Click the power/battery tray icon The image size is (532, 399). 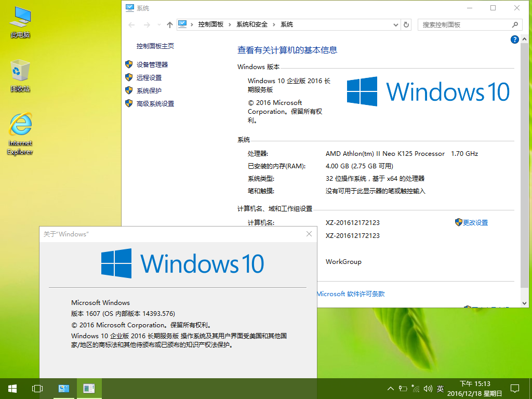pyautogui.click(x=403, y=389)
